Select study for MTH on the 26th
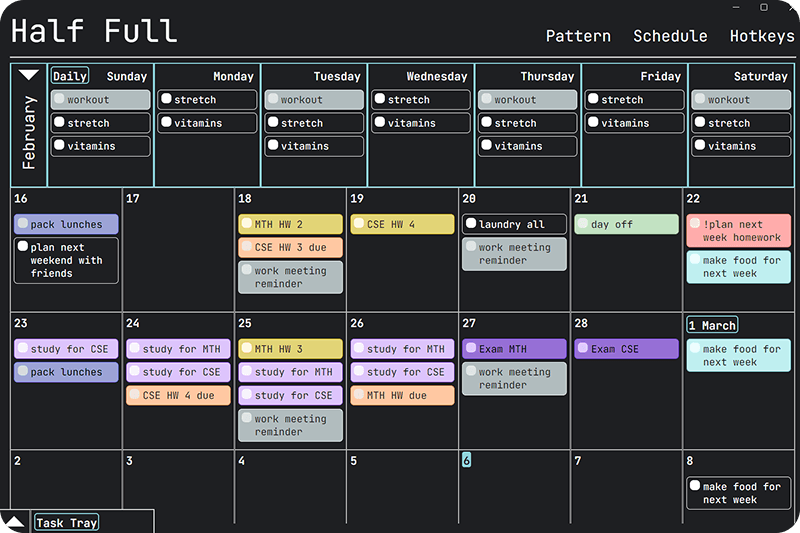The width and height of the screenshot is (800, 533). click(403, 349)
